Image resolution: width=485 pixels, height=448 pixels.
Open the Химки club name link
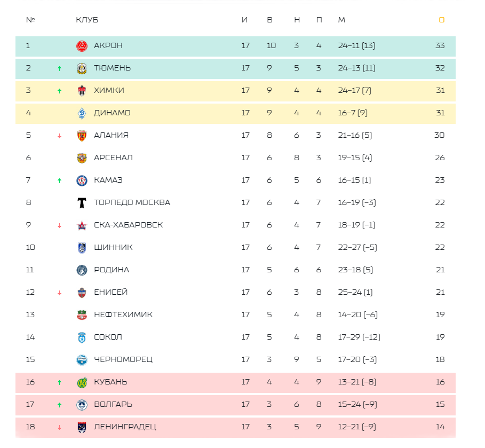click(x=109, y=90)
